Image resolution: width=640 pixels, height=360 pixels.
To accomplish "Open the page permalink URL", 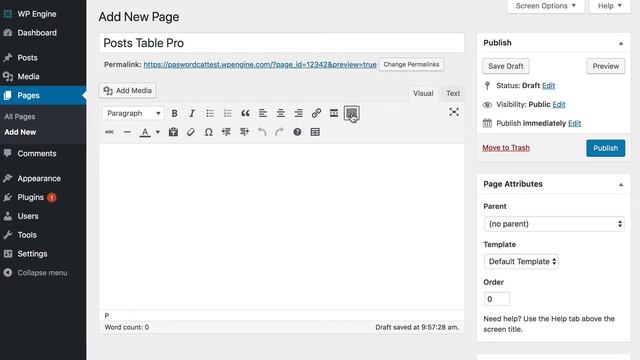I will pyautogui.click(x=260, y=64).
